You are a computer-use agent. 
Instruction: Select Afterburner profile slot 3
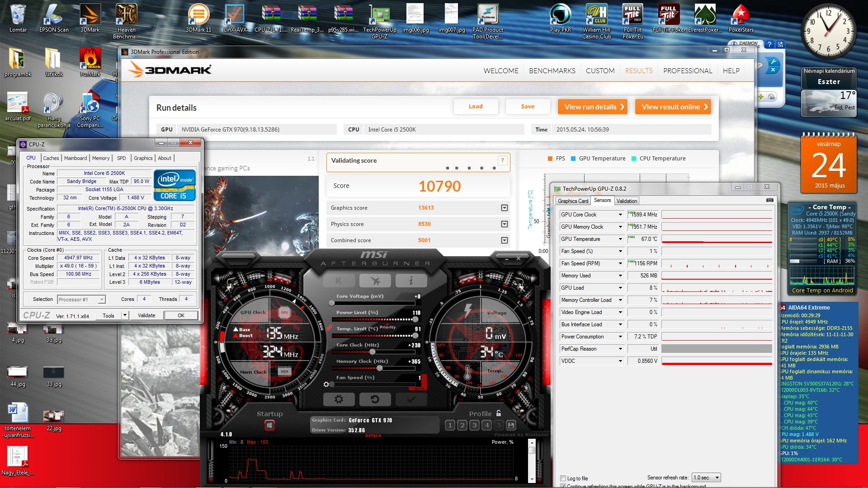(474, 425)
